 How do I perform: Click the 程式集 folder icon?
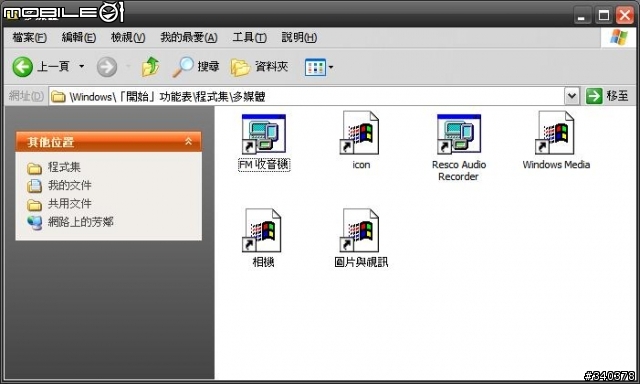tap(35, 168)
